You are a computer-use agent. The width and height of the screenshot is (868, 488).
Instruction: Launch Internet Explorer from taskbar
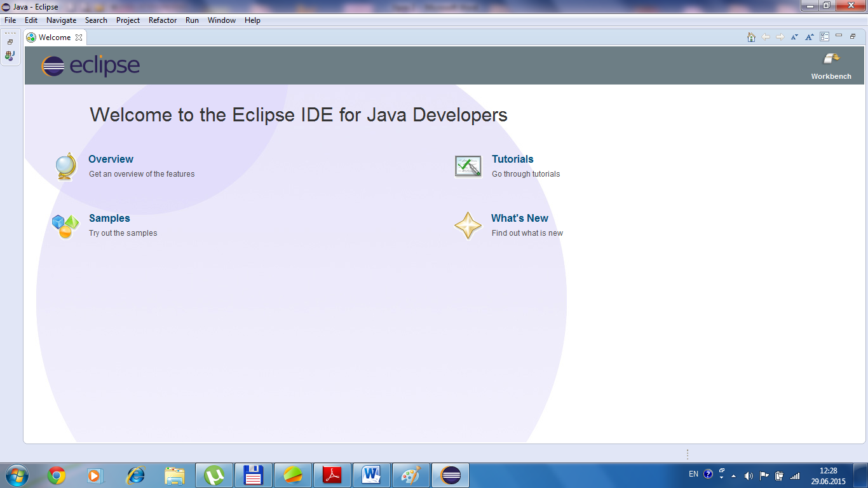(x=135, y=475)
